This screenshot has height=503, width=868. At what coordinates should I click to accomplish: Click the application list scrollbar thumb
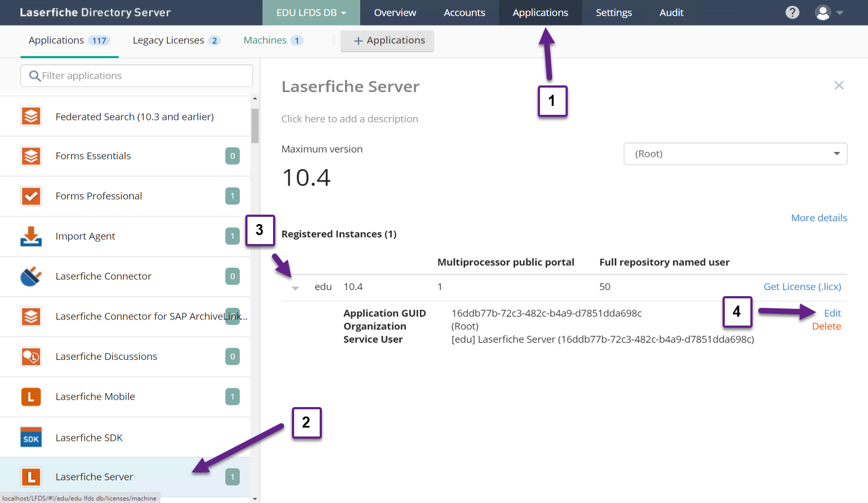point(255,126)
